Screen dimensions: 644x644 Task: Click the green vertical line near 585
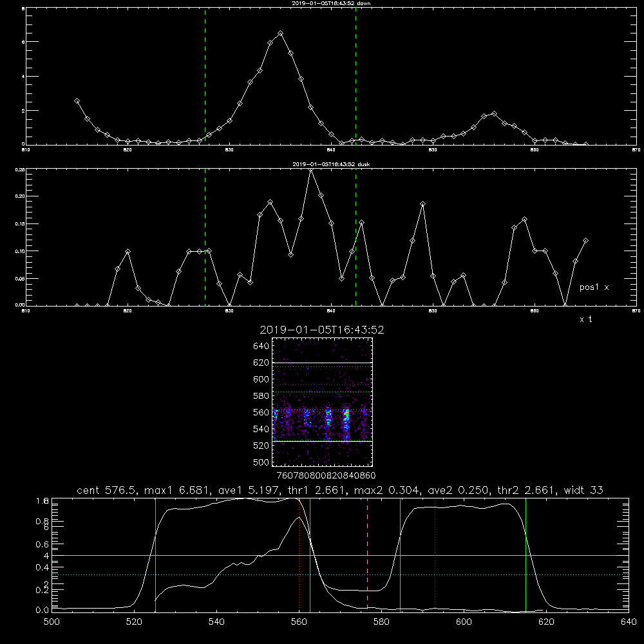coord(400,555)
